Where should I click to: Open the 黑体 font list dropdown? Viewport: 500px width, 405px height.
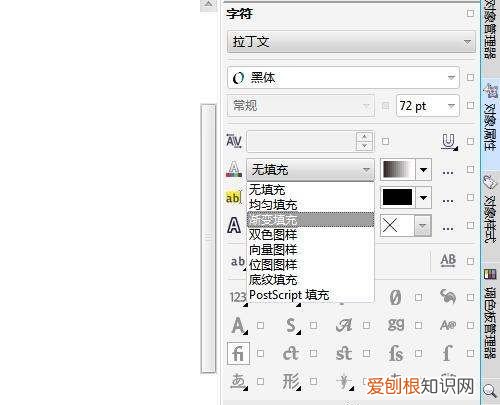[451, 77]
